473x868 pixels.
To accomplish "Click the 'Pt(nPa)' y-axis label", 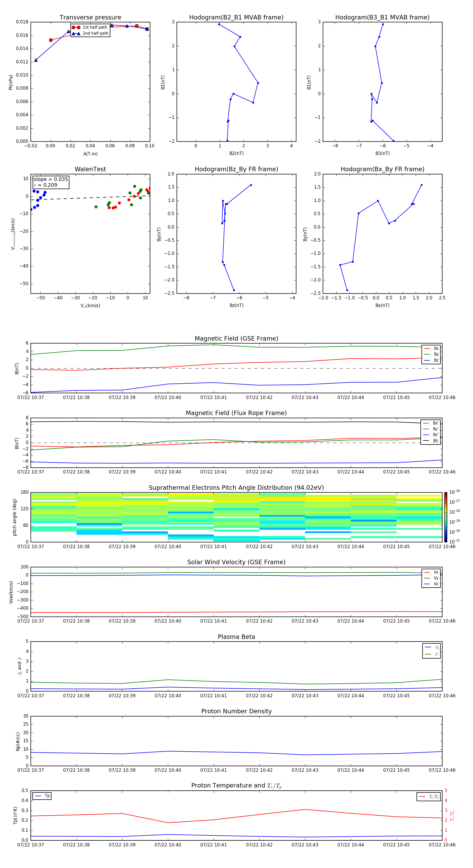I will [x=11, y=82].
